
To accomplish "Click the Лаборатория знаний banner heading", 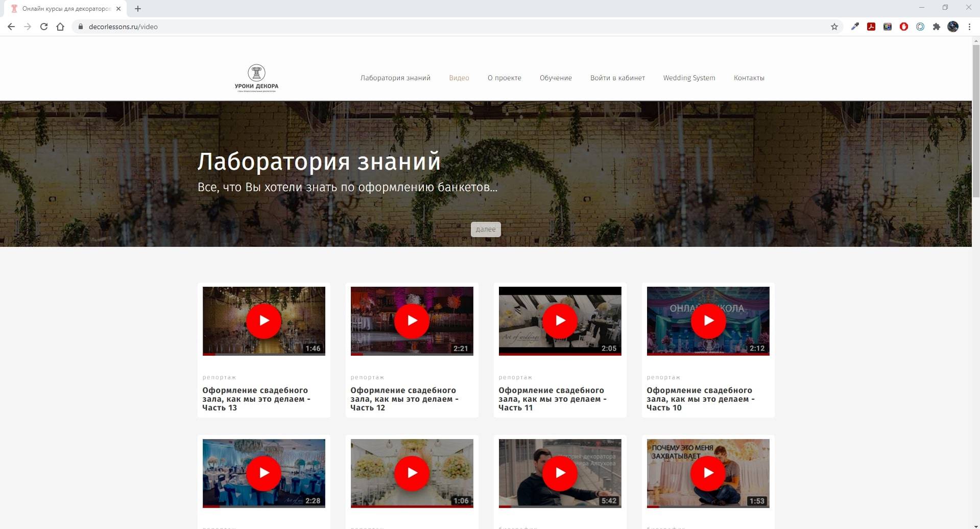I will [319, 162].
